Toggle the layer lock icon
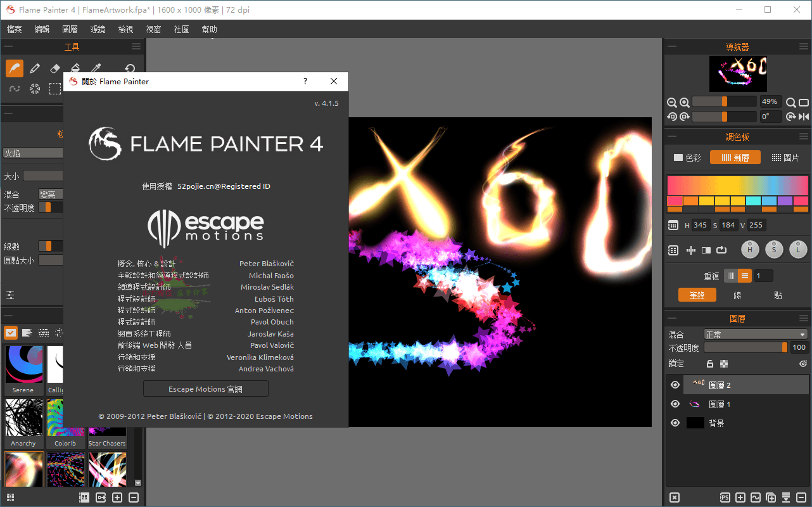The image size is (812, 507). tap(710, 364)
